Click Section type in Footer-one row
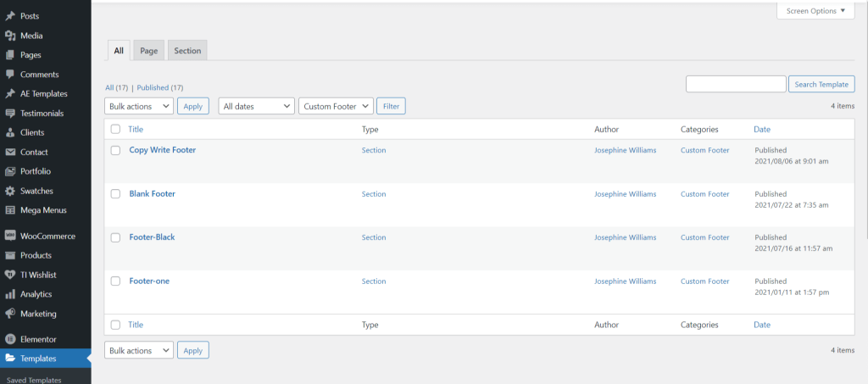This screenshot has height=384, width=868. [374, 281]
